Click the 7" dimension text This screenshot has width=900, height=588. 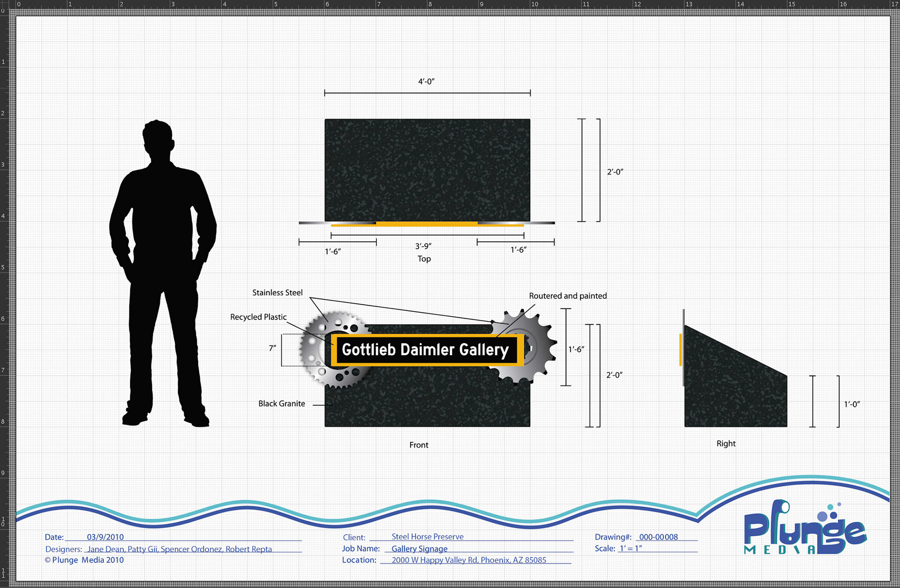272,348
